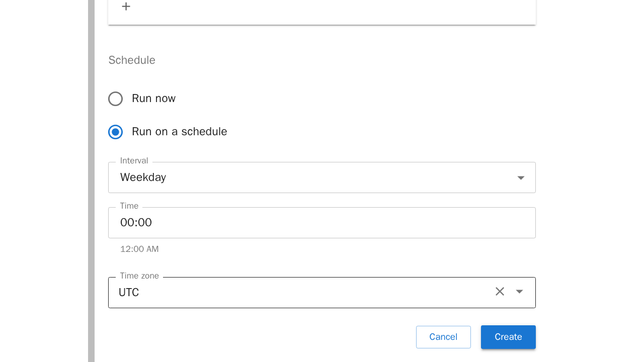Expand Interval dropdown using its arrow

click(521, 178)
